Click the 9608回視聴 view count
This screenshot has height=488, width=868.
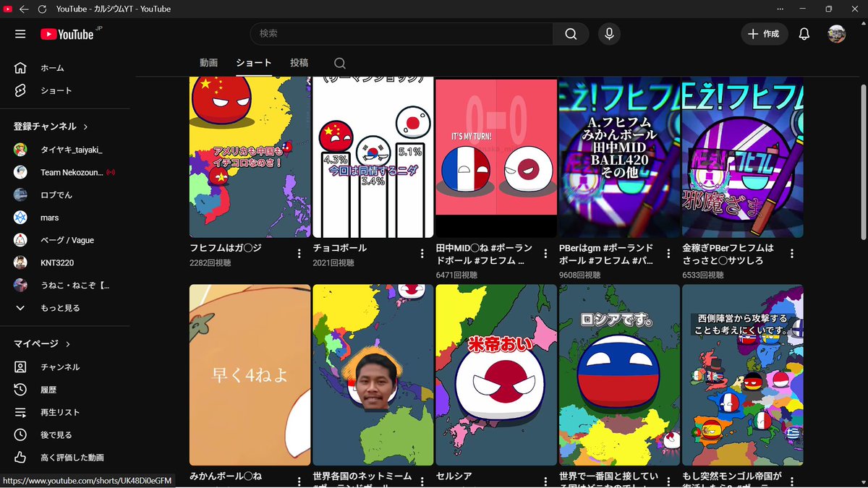579,275
